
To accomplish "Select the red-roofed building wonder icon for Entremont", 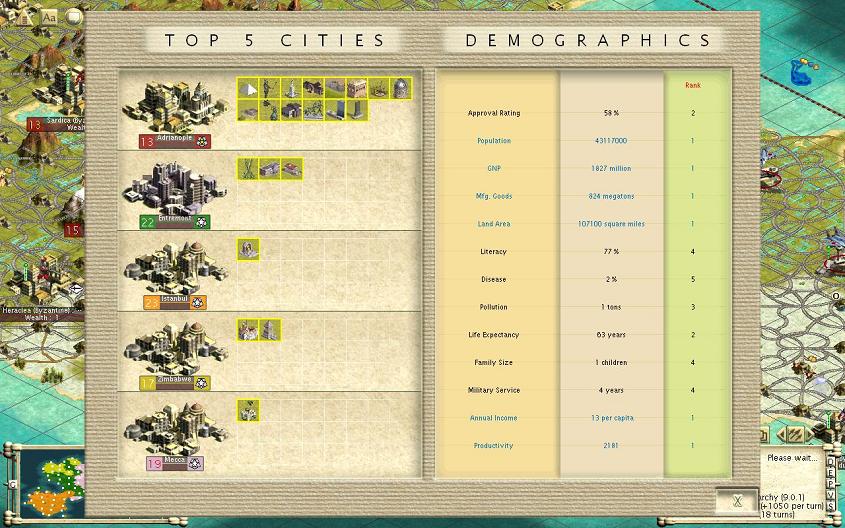I will coord(292,169).
